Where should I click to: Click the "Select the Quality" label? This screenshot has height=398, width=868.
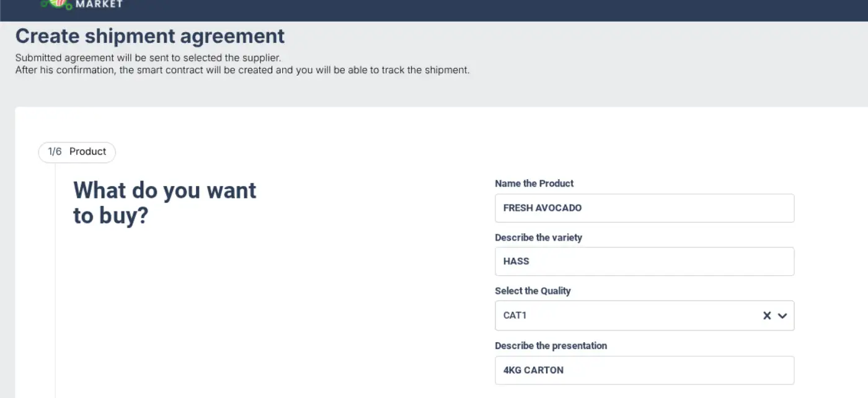coord(533,291)
